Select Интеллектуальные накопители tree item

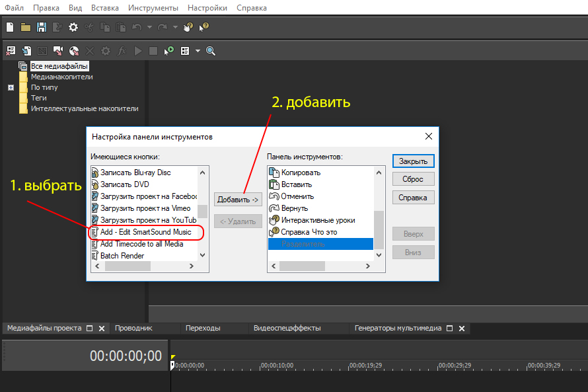point(85,109)
